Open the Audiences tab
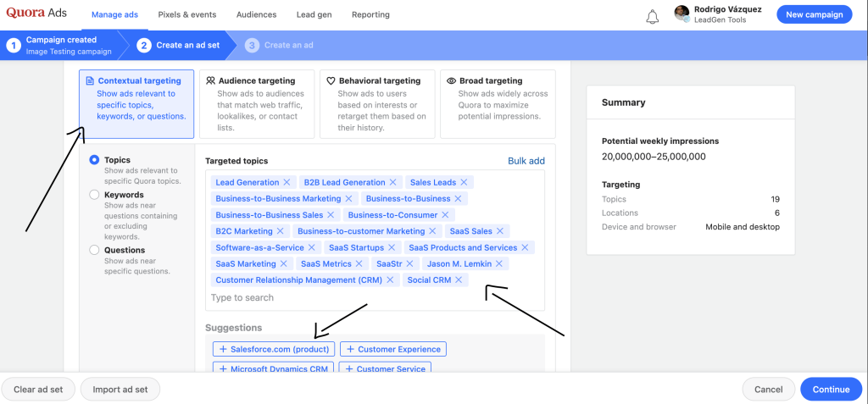 (256, 15)
